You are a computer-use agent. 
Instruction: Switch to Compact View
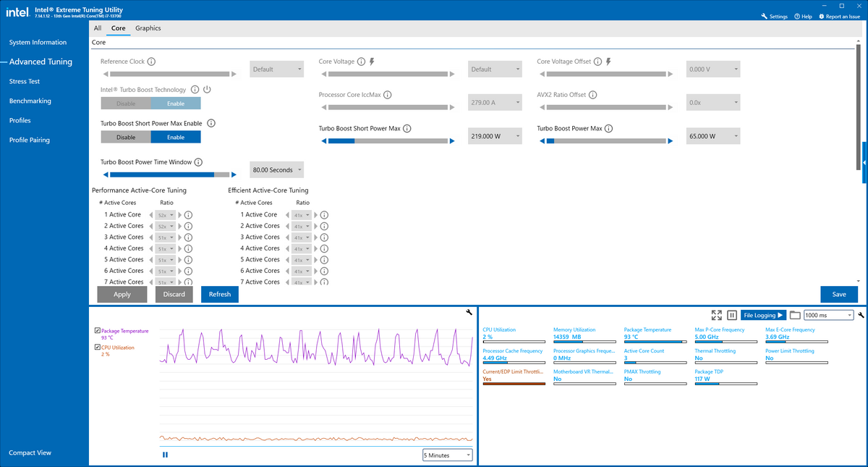(x=30, y=453)
